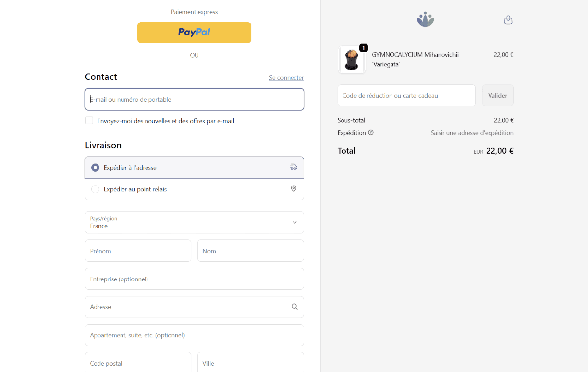Screen dimensions: 588x372
Task: Click the location pin icon for point relais
Action: tap(294, 188)
